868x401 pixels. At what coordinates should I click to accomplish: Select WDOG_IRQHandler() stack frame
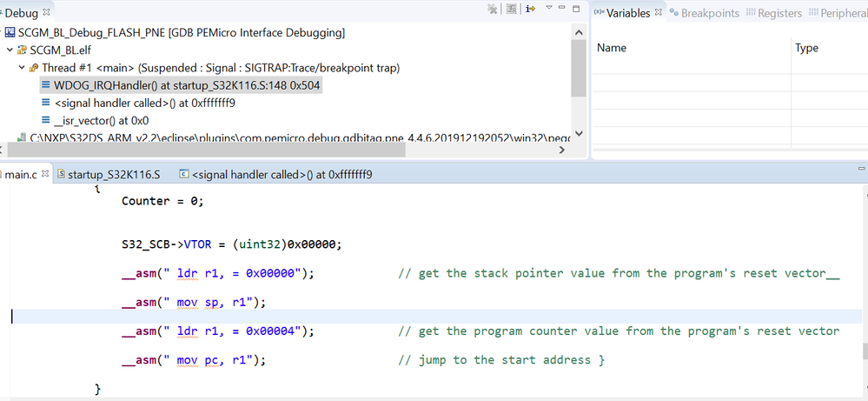tap(187, 86)
